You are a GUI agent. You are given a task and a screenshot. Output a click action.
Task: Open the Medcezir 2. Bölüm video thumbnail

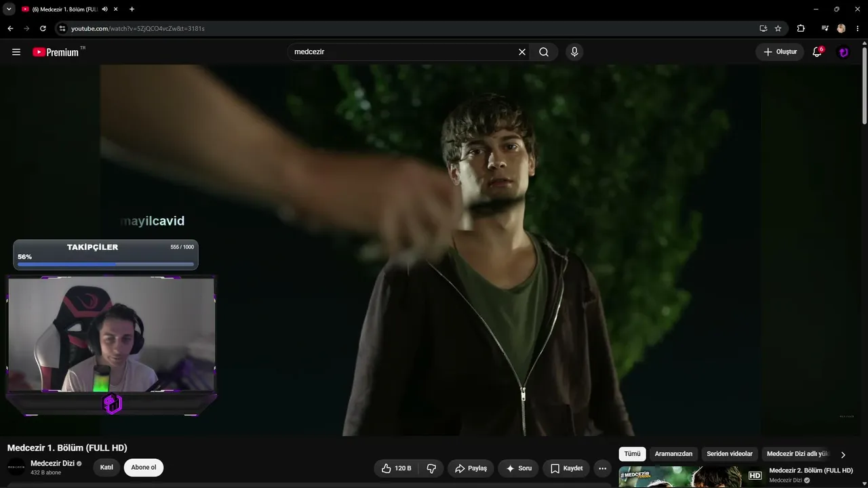pyautogui.click(x=691, y=477)
